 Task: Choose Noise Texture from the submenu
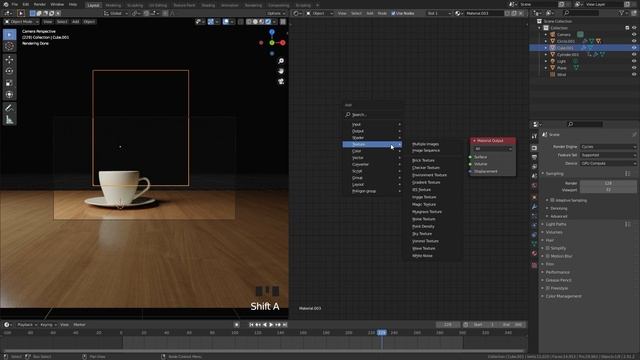click(424, 219)
